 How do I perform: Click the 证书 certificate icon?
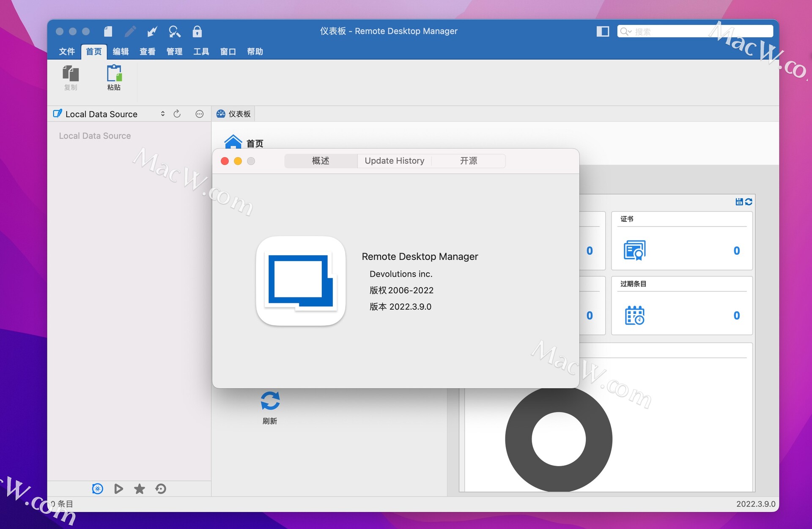click(x=635, y=251)
